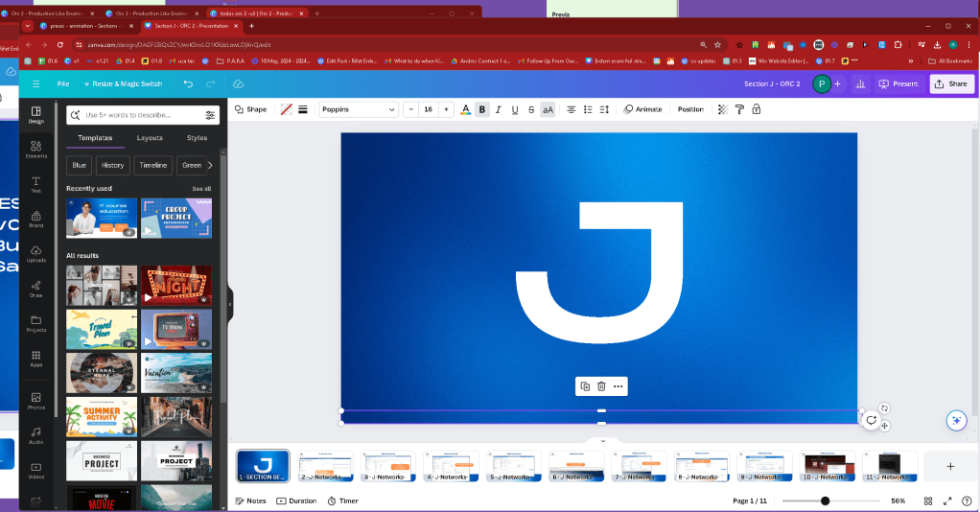Check the cloud save status icon
Viewport: 980px width, 512px height.
(238, 83)
